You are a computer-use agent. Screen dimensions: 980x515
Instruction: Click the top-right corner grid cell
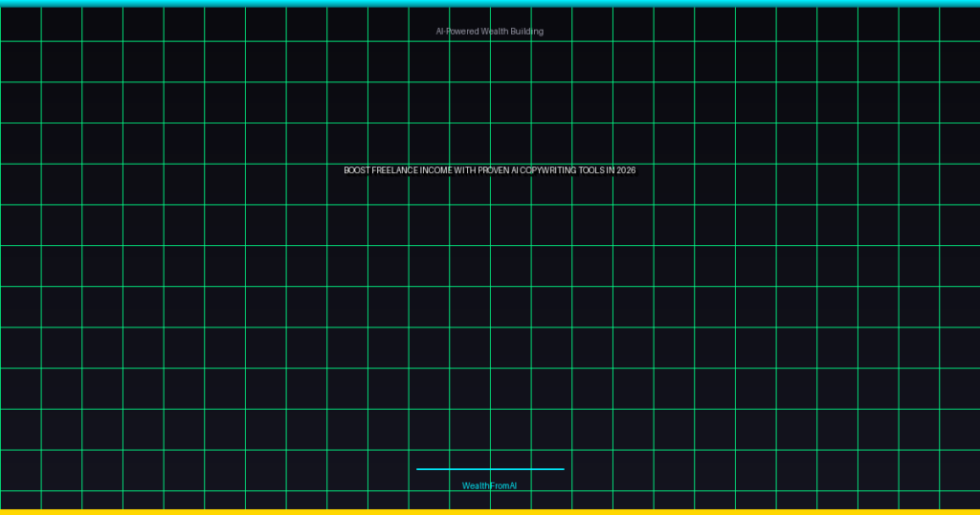pyautogui.click(x=960, y=24)
